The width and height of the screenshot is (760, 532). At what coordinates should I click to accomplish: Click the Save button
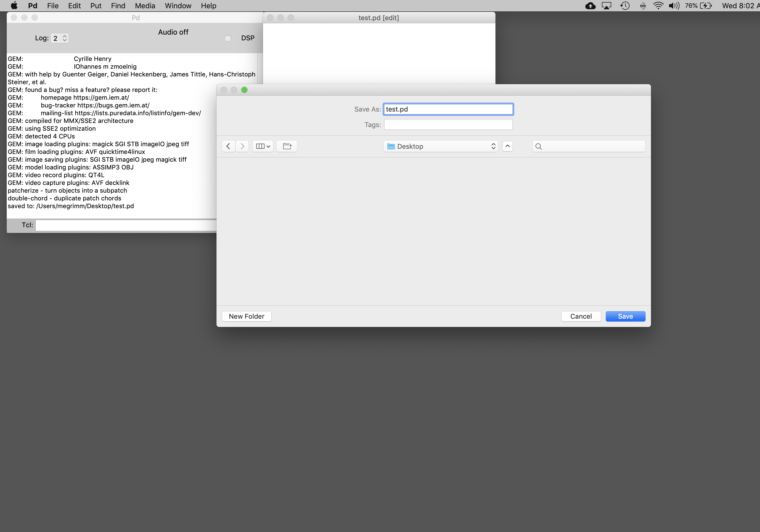tap(625, 316)
